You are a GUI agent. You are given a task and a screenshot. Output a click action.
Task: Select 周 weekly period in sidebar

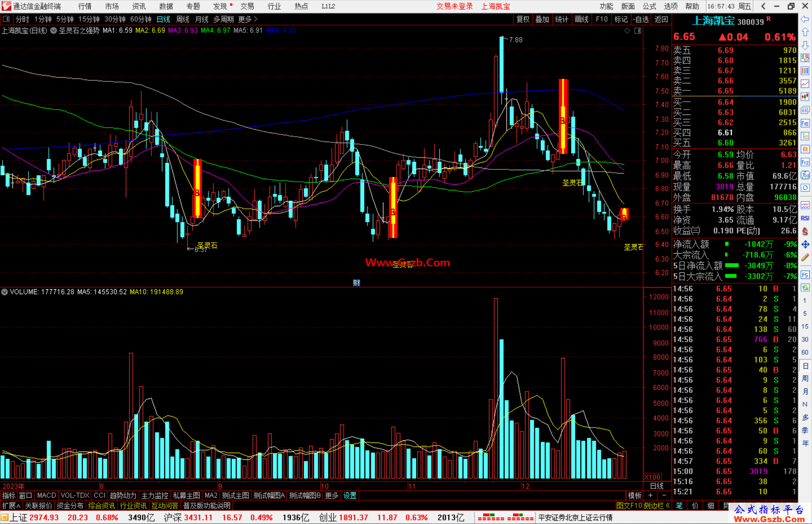point(805,378)
